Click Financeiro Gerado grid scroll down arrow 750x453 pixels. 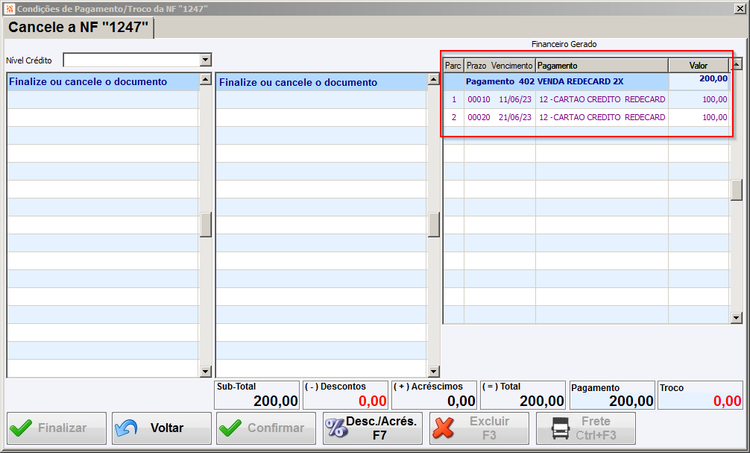[737, 318]
